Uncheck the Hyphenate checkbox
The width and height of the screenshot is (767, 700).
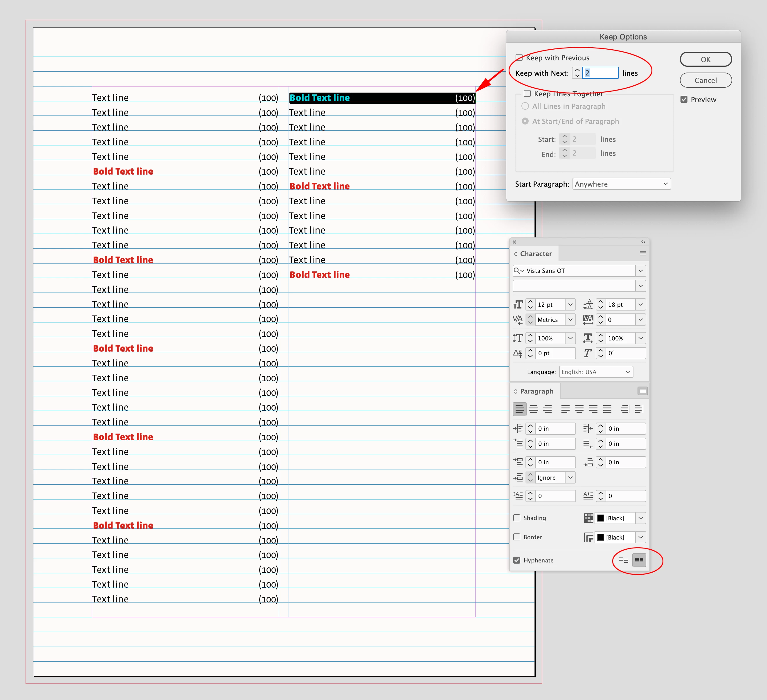(517, 560)
